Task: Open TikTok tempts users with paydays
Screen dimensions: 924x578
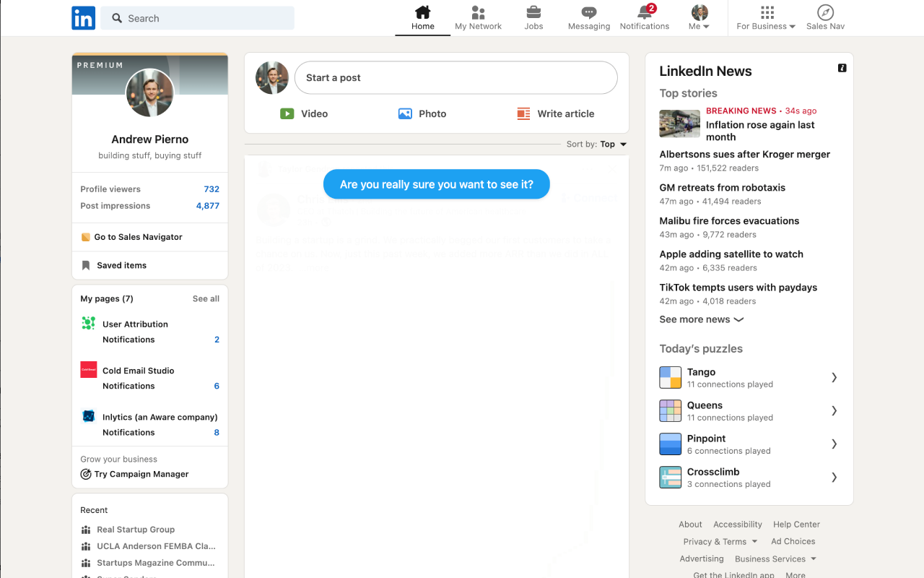Action: (738, 288)
